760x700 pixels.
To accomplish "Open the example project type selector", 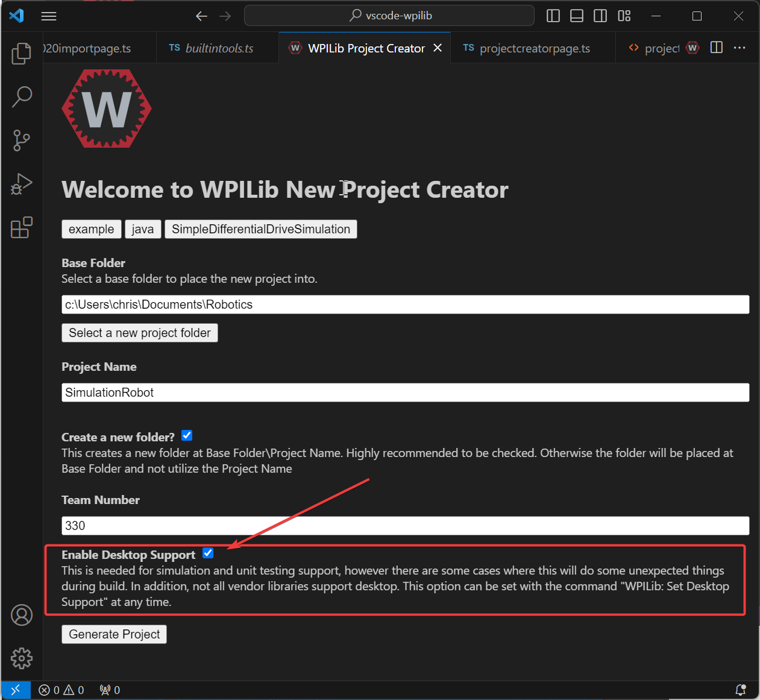I will point(91,229).
